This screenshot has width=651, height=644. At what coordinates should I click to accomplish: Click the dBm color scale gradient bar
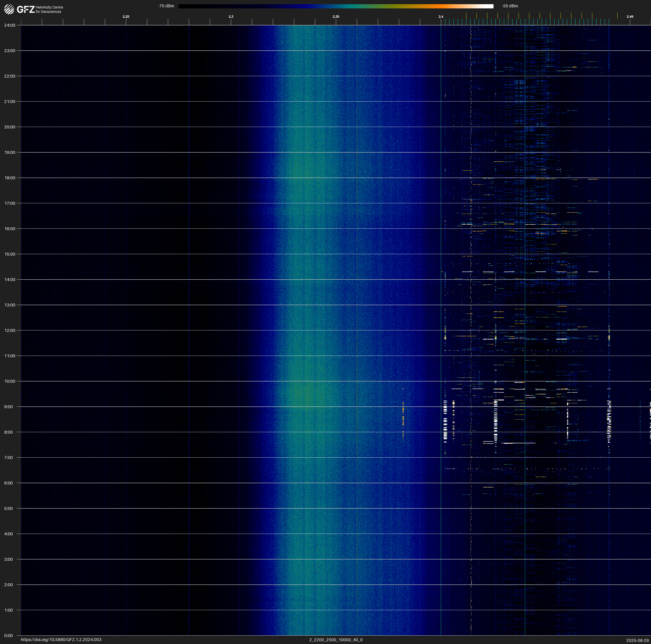[336, 6]
